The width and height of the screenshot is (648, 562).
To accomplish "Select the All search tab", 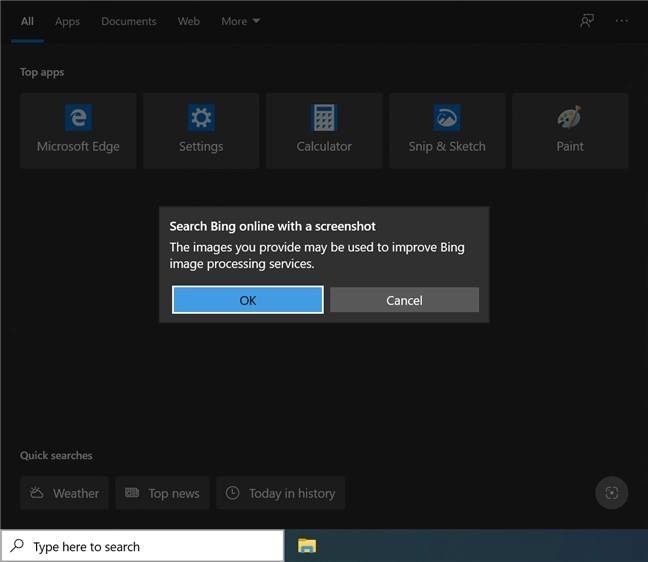I will [27, 21].
